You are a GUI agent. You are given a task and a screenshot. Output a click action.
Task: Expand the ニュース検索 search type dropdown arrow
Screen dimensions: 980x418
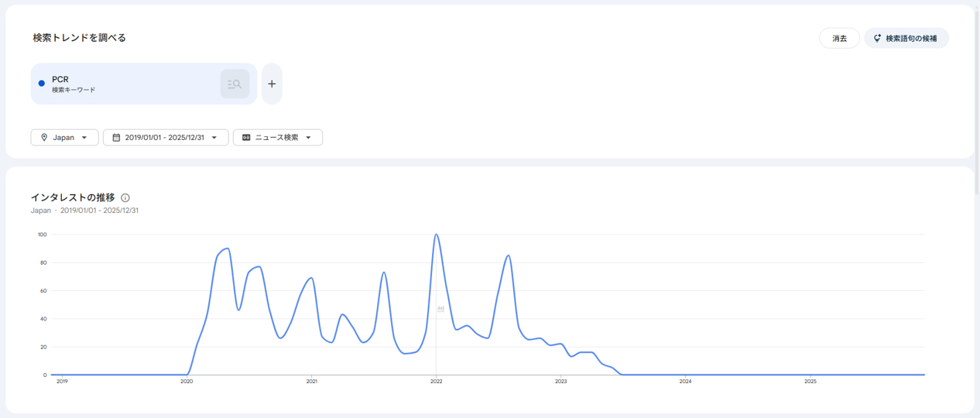(x=308, y=138)
